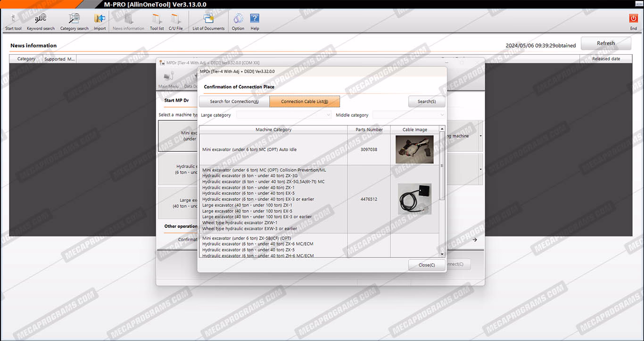Expand the Large category dropdown
The height and width of the screenshot is (341, 644).
tap(284, 115)
